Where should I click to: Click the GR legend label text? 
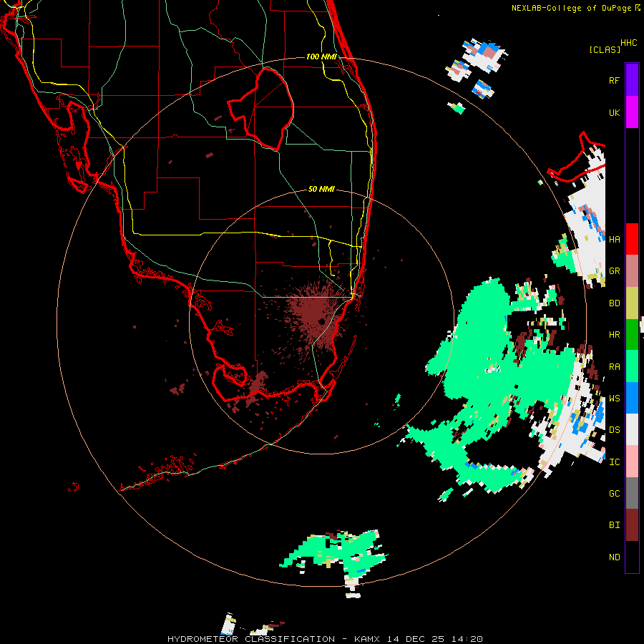614,271
